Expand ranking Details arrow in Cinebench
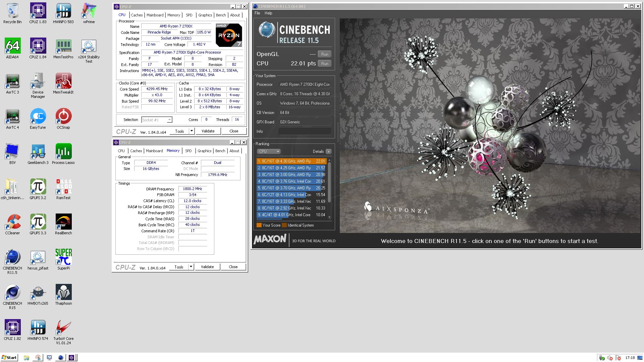Viewport: 644px width, 362px height. [x=329, y=152]
